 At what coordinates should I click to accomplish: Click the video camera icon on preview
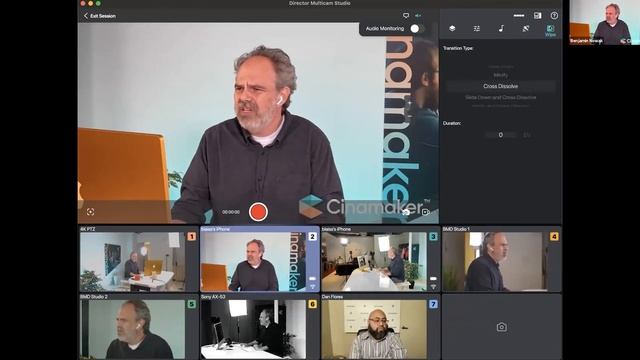coord(425,212)
